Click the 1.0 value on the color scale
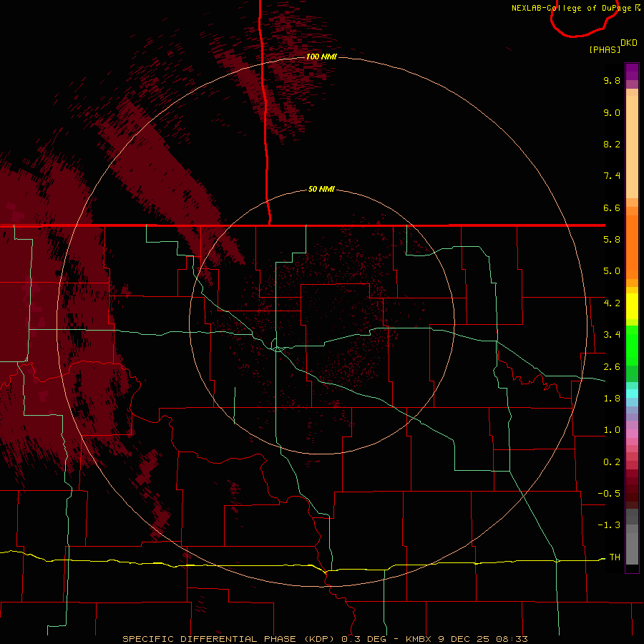Image resolution: width=644 pixels, height=644 pixels. [x=612, y=430]
